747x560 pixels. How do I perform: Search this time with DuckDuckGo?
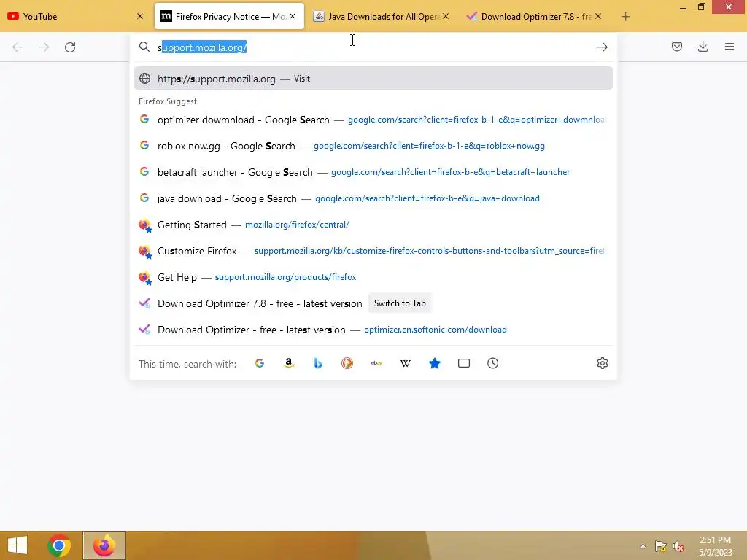[347, 363]
